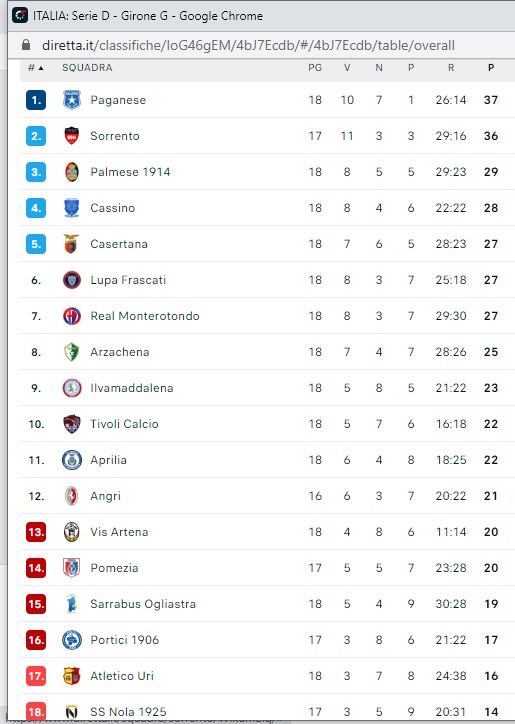
Task: Open the Sorrento team logo
Action: [x=72, y=136]
